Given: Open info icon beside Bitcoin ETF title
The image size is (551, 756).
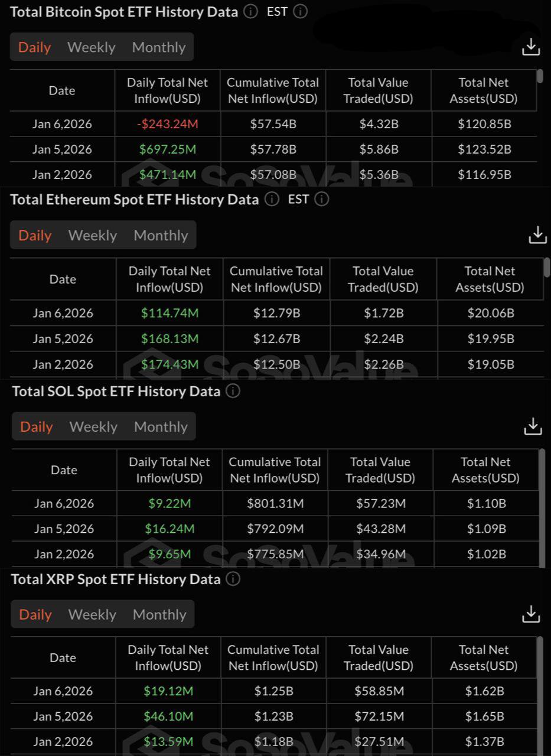Looking at the screenshot, I should tap(250, 12).
